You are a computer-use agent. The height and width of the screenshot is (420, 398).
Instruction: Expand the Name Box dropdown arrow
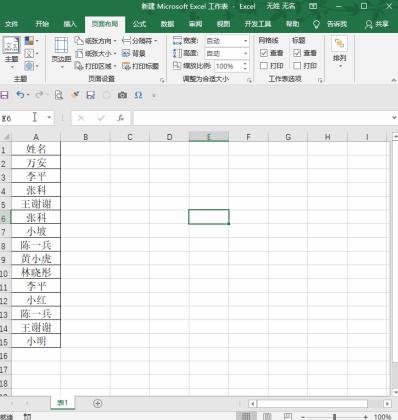pos(49,118)
